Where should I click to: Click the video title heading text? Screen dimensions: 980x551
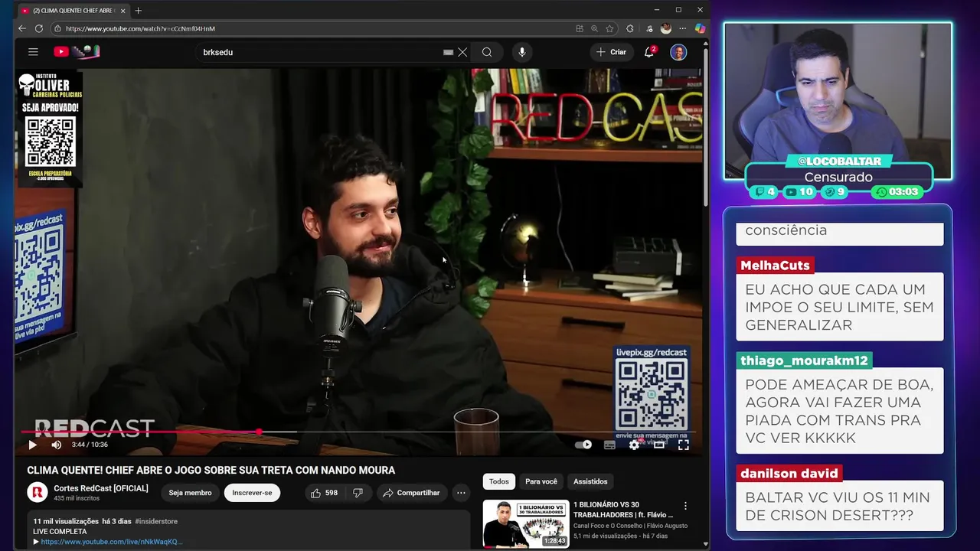click(x=211, y=470)
